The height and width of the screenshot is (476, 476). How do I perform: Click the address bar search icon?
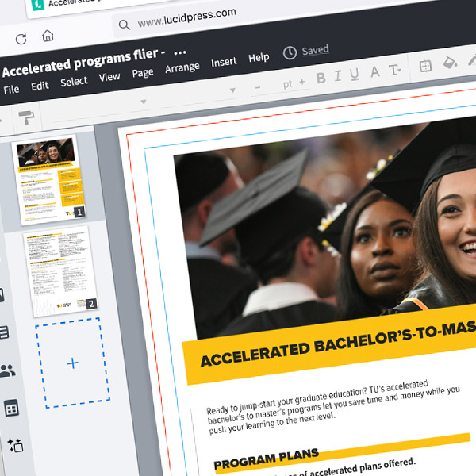pyautogui.click(x=125, y=25)
